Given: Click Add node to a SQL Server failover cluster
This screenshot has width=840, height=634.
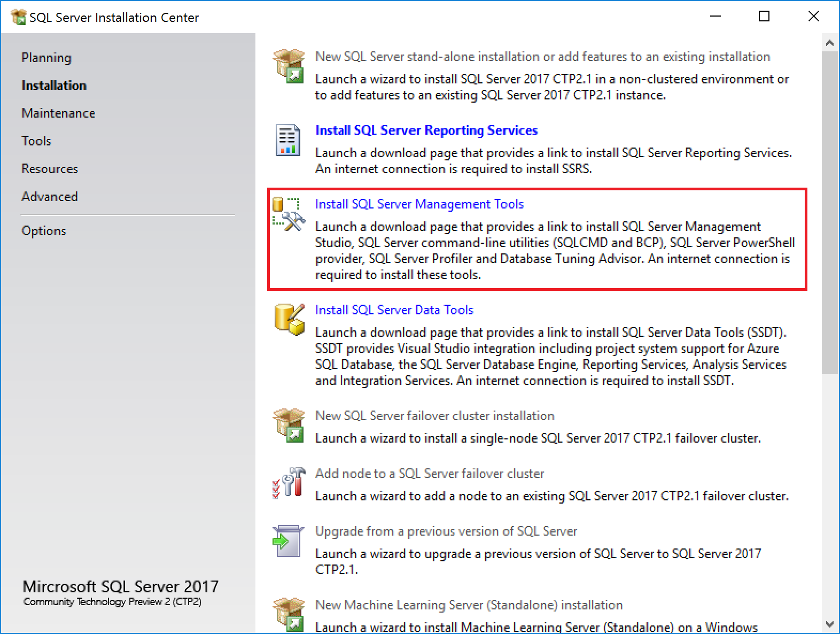Looking at the screenshot, I should tap(430, 474).
